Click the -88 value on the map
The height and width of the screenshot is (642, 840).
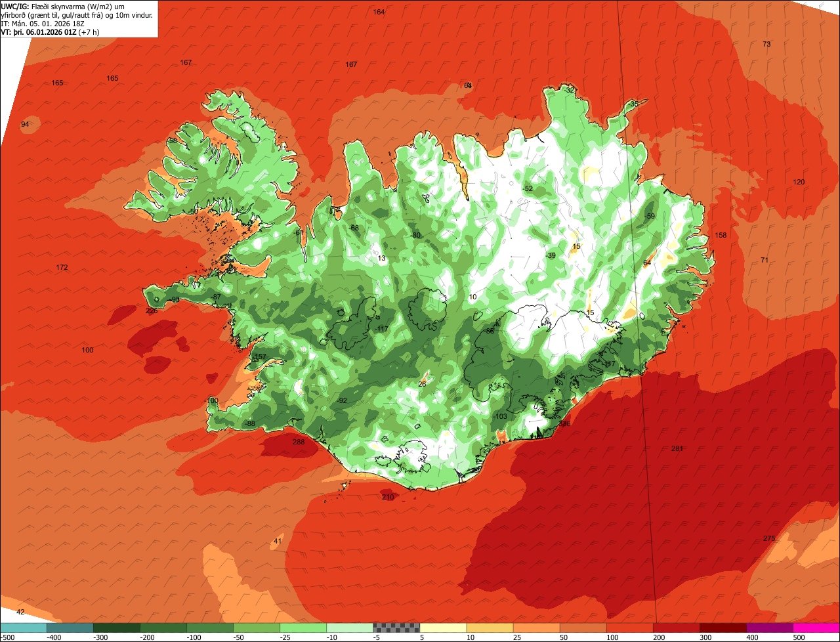249,423
